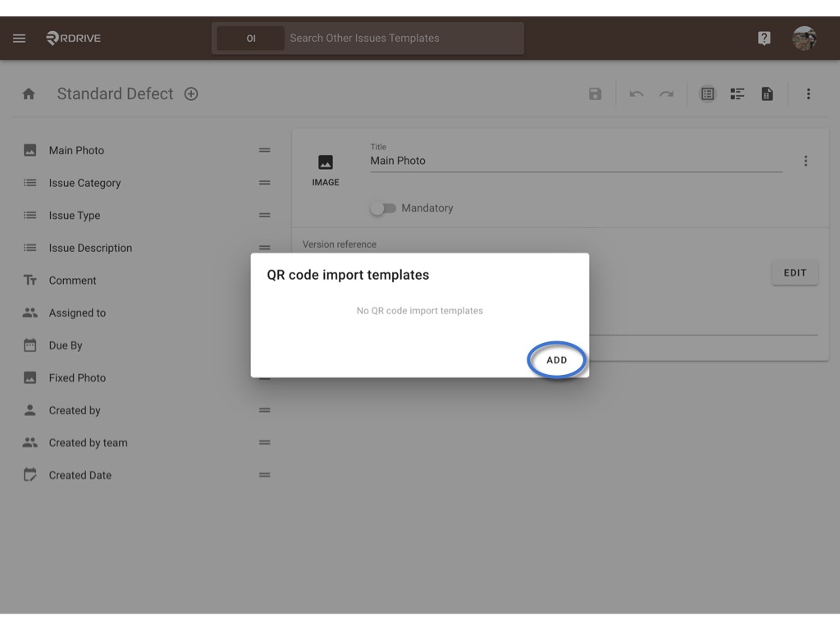Open the user profile avatar

(804, 38)
